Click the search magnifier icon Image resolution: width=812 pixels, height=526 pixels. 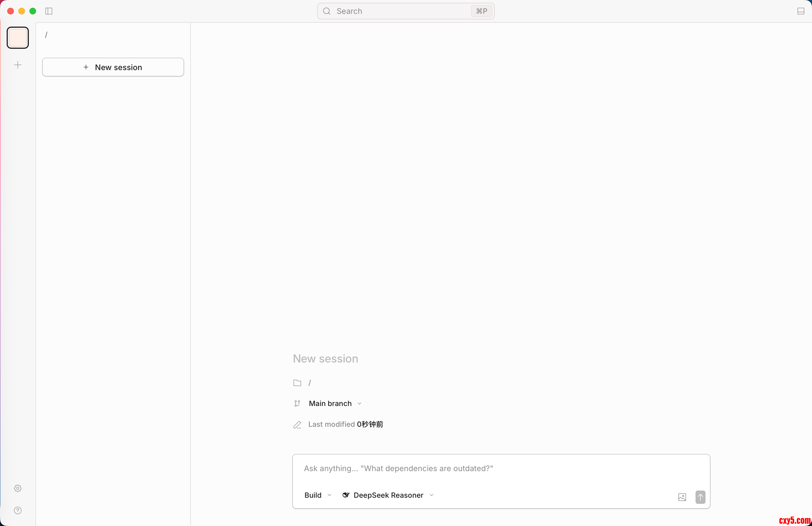coord(326,11)
